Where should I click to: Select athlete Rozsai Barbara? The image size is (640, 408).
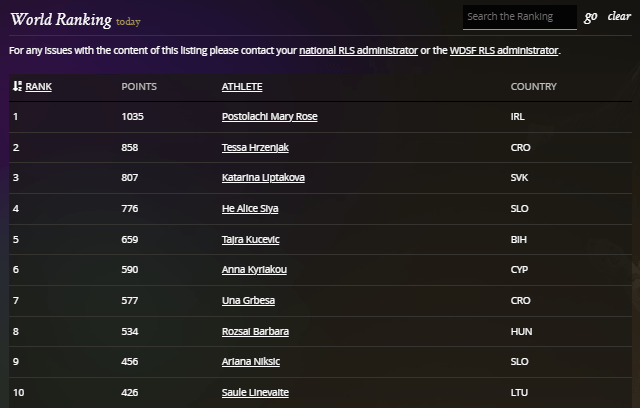[x=254, y=332]
